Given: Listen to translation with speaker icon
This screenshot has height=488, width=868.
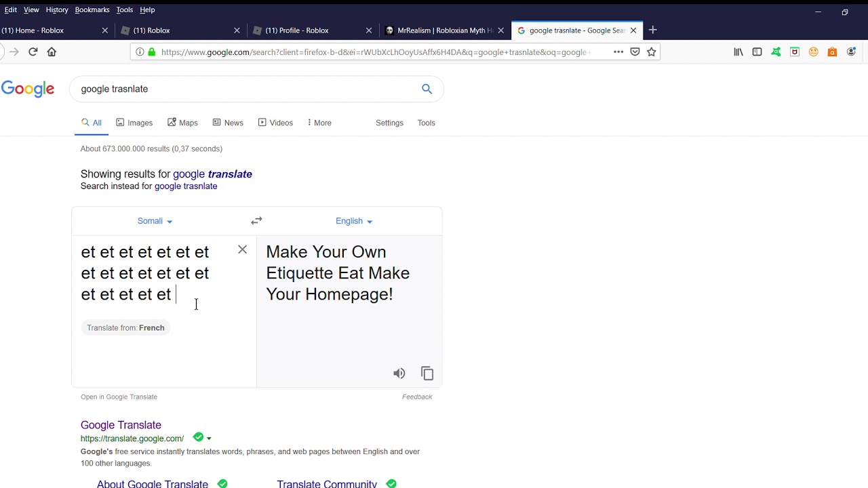Looking at the screenshot, I should [x=399, y=373].
